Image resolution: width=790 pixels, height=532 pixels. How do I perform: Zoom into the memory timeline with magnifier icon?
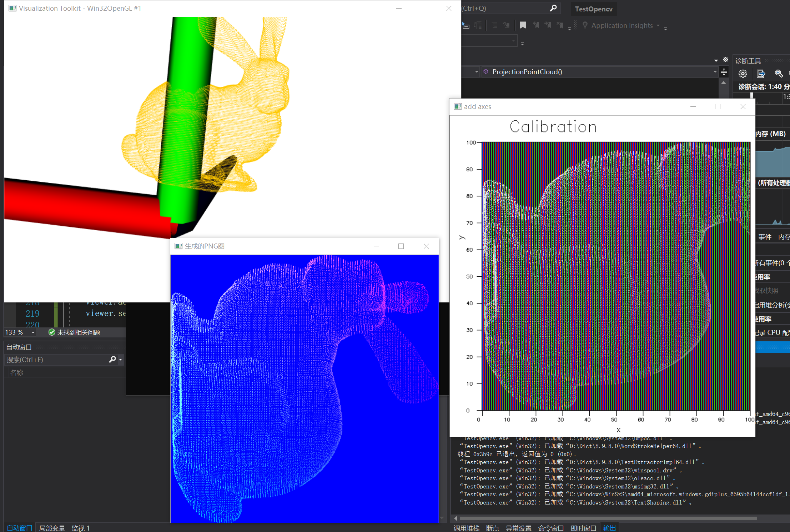tap(778, 74)
